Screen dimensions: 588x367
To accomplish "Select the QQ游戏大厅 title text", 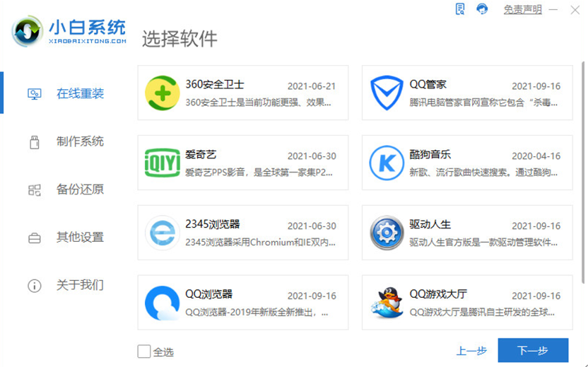I will coord(438,294).
